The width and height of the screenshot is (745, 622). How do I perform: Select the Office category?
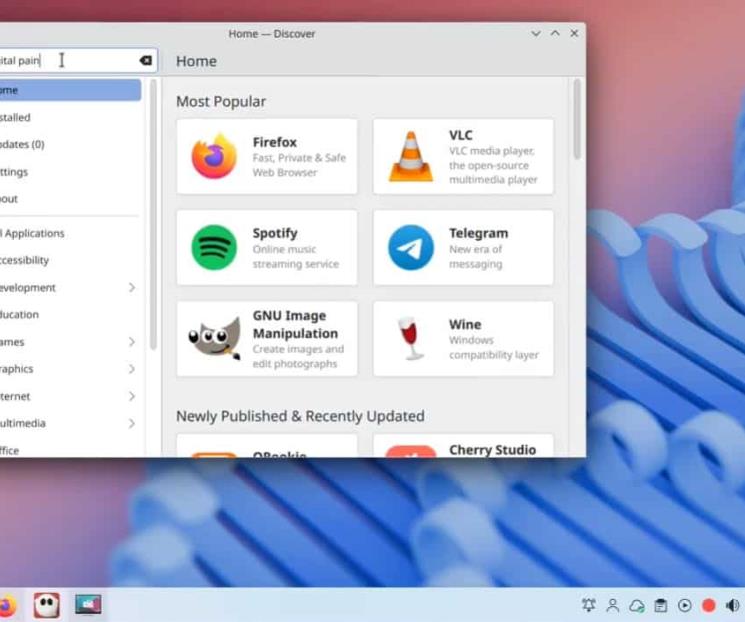click(x=70, y=450)
